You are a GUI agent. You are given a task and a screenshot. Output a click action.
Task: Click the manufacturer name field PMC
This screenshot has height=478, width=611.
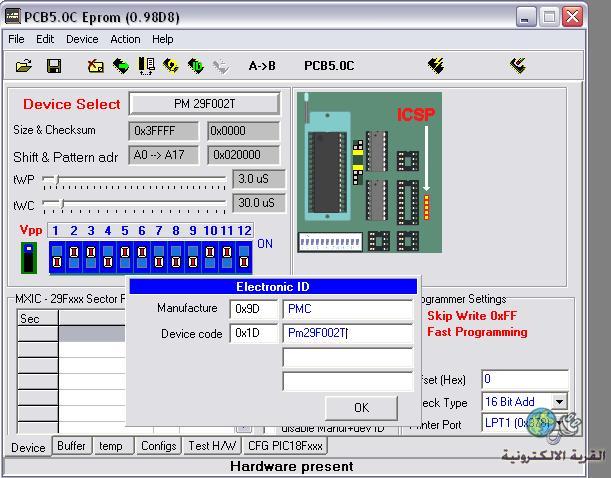tap(348, 309)
